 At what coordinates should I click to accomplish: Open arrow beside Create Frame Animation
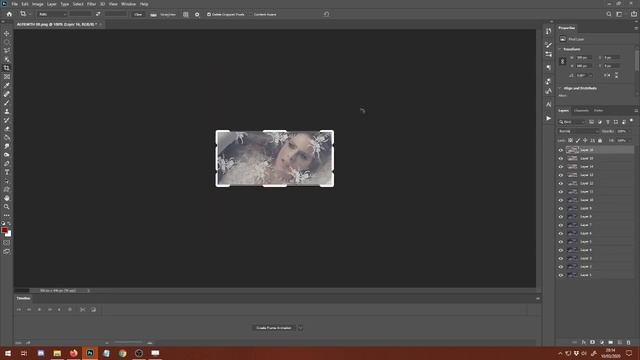tap(300, 328)
